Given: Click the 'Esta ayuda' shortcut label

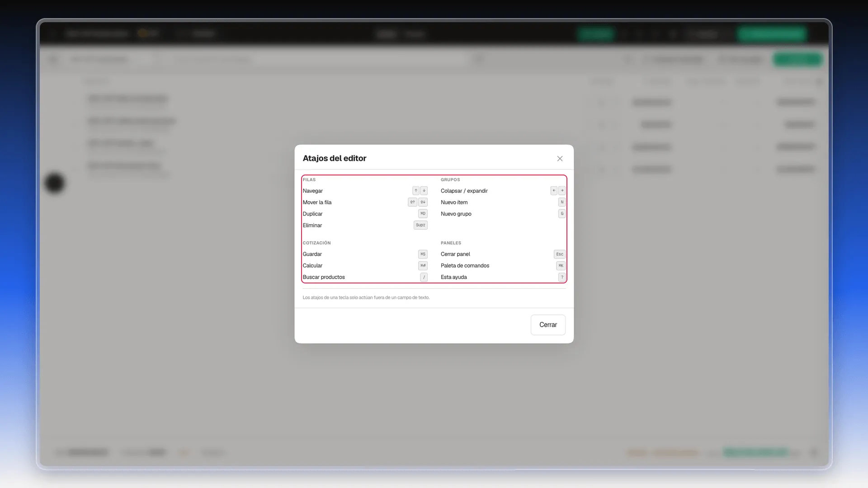Looking at the screenshot, I should click(454, 277).
